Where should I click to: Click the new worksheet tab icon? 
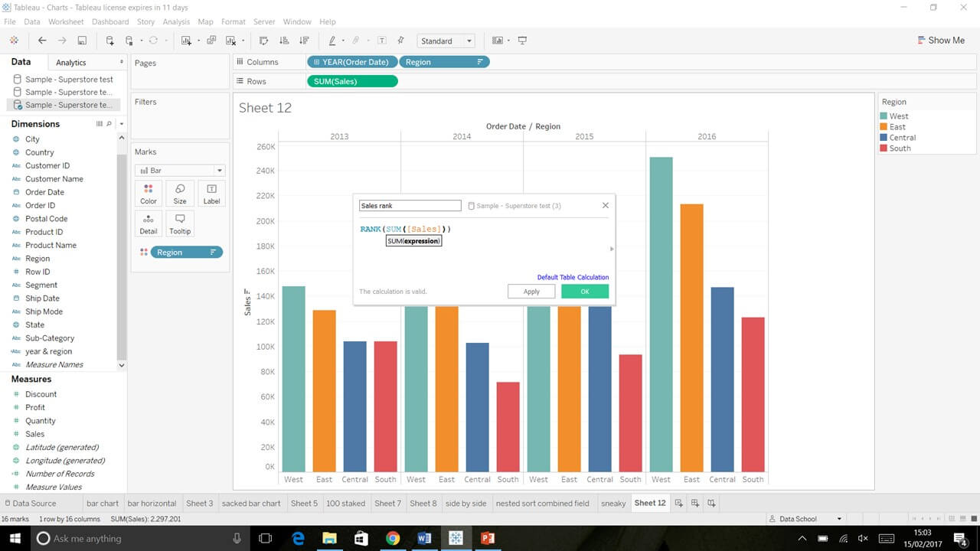click(678, 503)
